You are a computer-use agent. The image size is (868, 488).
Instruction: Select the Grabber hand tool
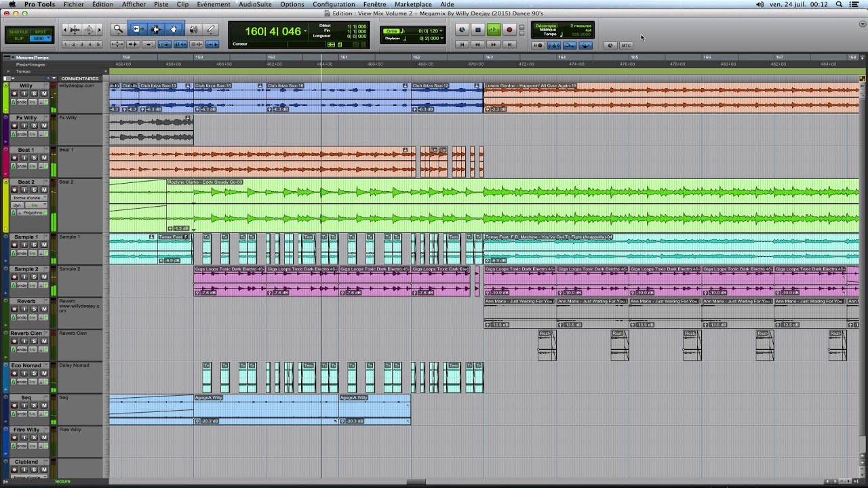coord(174,29)
